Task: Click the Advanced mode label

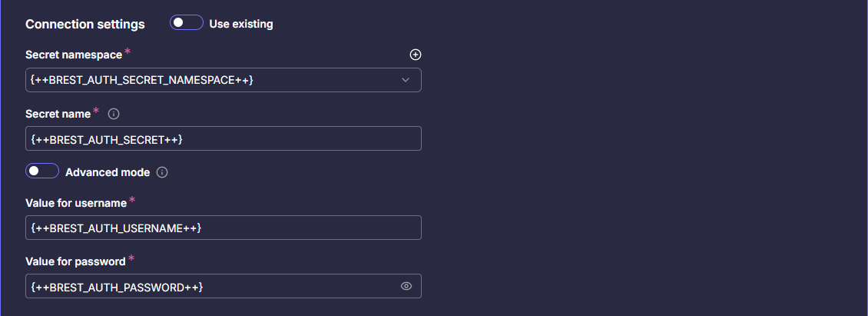Action: coord(108,172)
